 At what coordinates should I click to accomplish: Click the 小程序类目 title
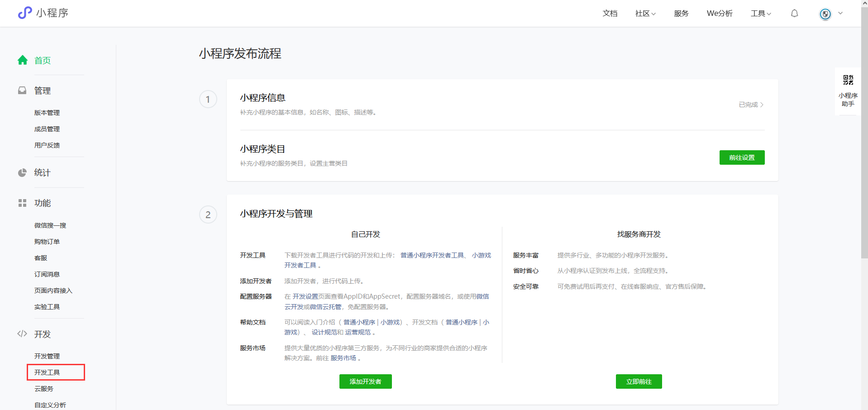(x=262, y=149)
